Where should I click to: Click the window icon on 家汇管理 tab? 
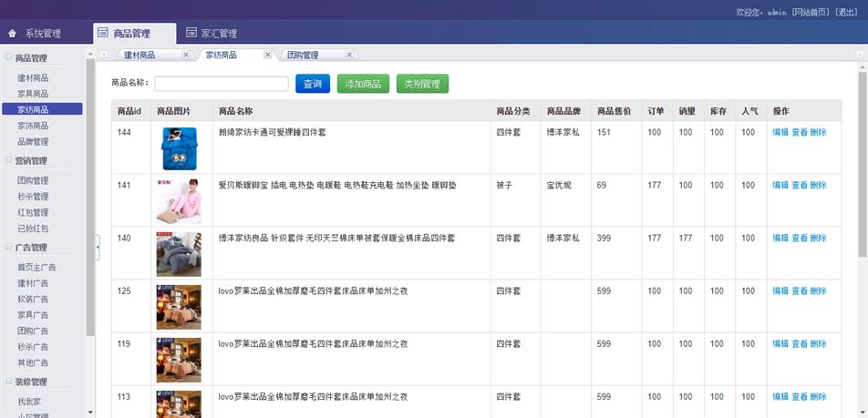[x=191, y=33]
